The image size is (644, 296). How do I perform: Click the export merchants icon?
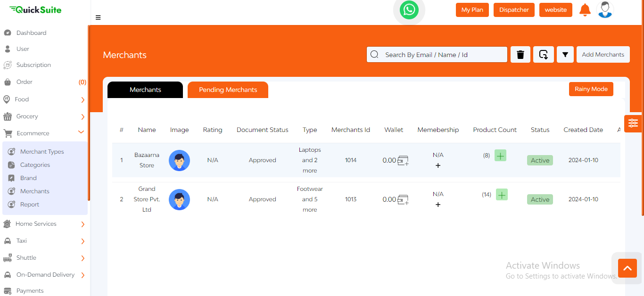point(543,55)
